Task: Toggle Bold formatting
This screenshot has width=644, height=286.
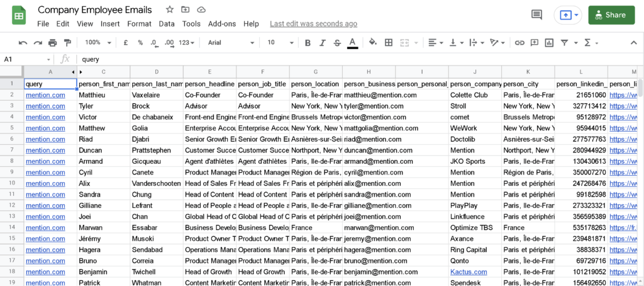Action: coord(308,43)
